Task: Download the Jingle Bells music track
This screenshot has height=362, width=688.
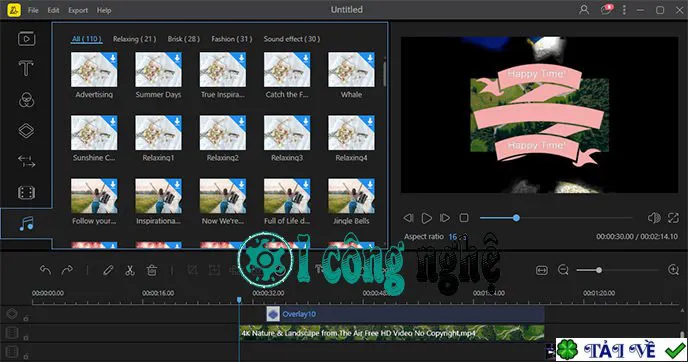Action: (370, 184)
